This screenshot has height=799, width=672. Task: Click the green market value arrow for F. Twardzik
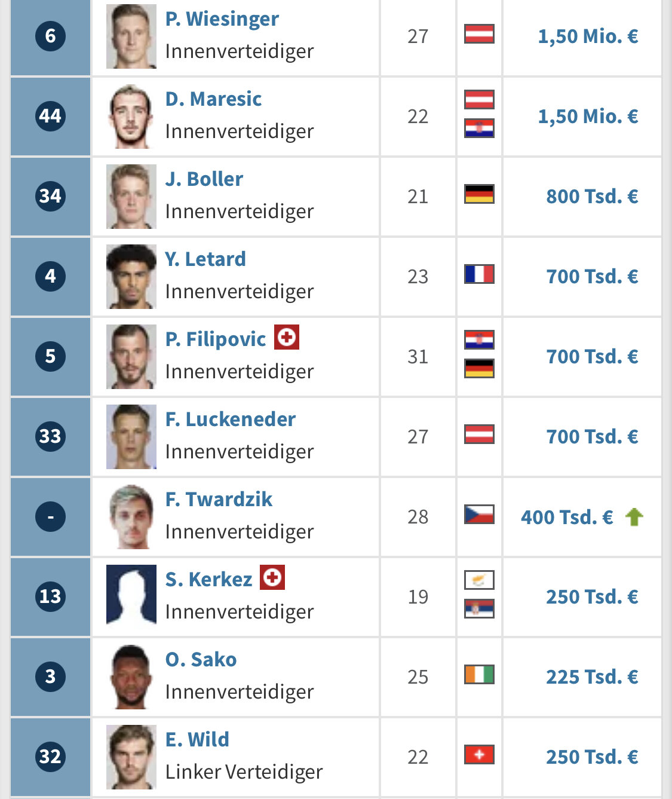pyautogui.click(x=634, y=517)
